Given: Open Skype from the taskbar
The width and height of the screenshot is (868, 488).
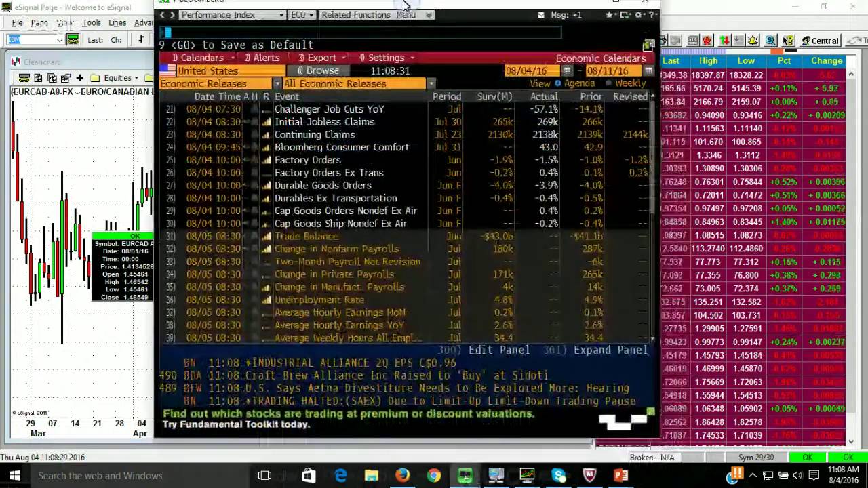Looking at the screenshot, I should [558, 475].
